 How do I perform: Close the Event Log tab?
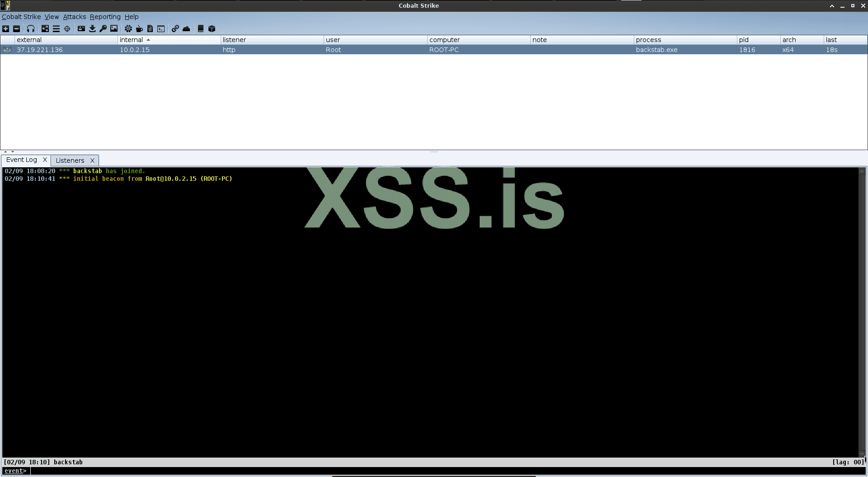click(x=45, y=160)
